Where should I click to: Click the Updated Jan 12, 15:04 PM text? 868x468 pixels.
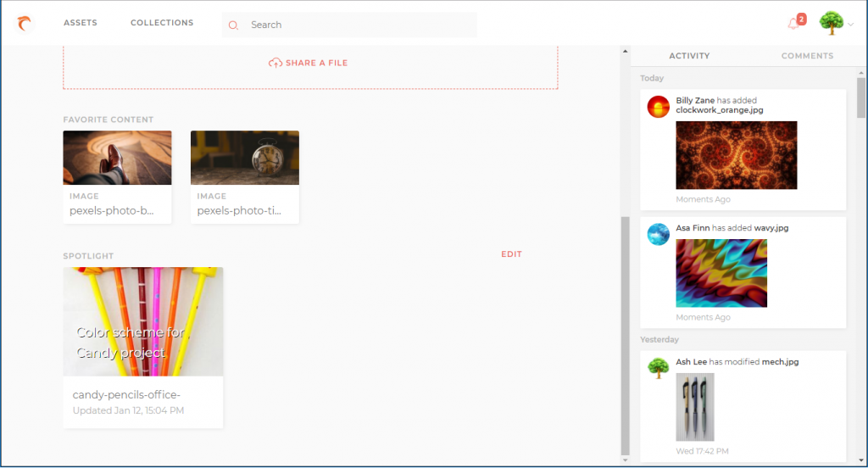click(x=129, y=410)
